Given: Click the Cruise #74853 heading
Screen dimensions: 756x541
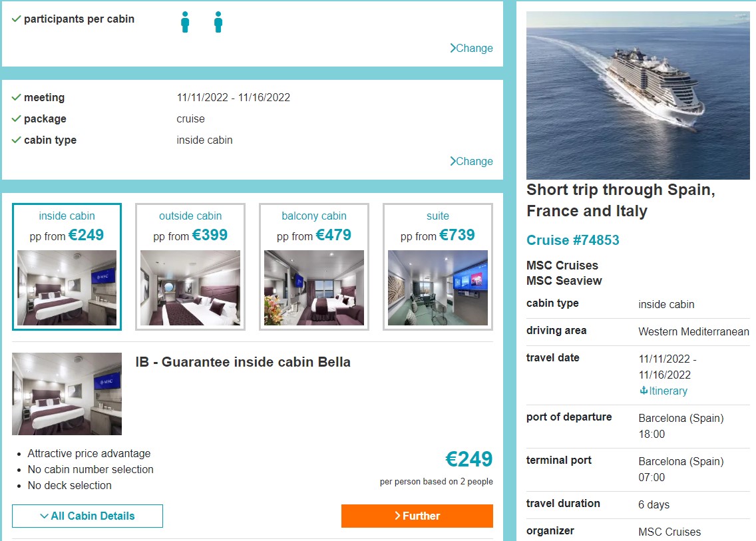Looking at the screenshot, I should [x=573, y=240].
